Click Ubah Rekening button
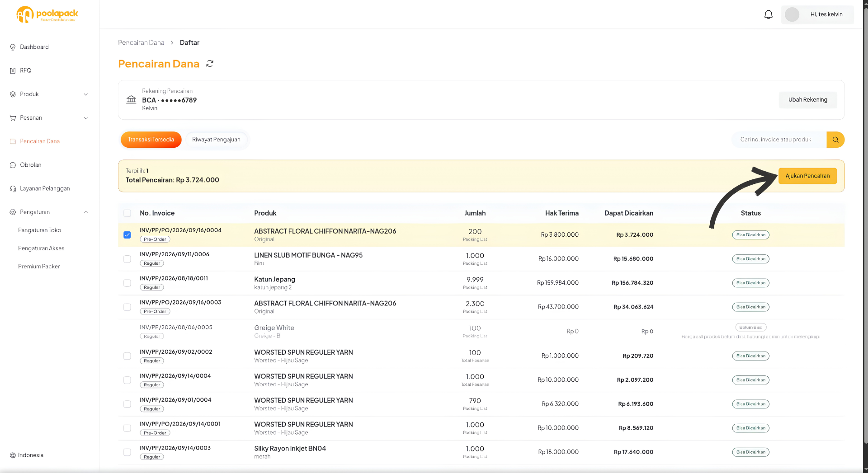Viewport: 868px width, 473px height. 807,100
